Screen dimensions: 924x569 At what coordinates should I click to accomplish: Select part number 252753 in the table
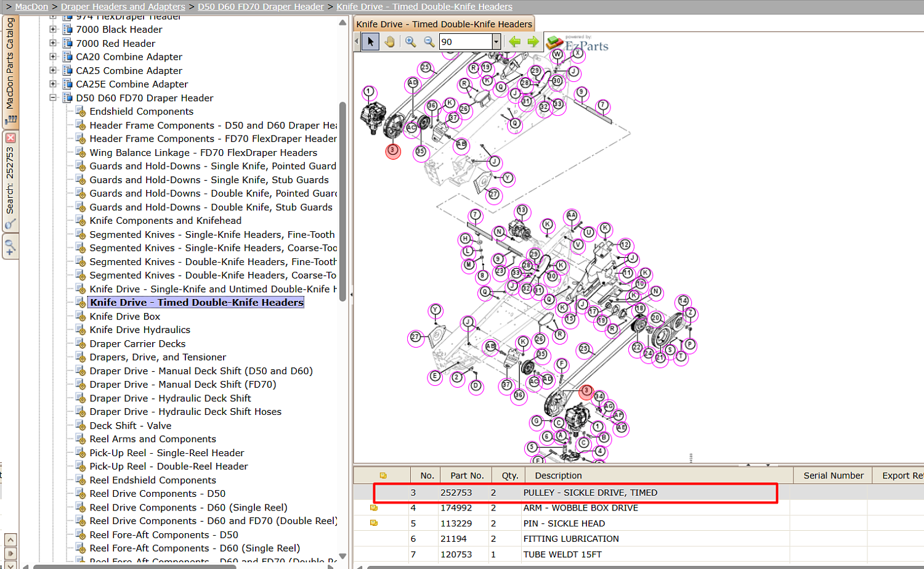(456, 493)
